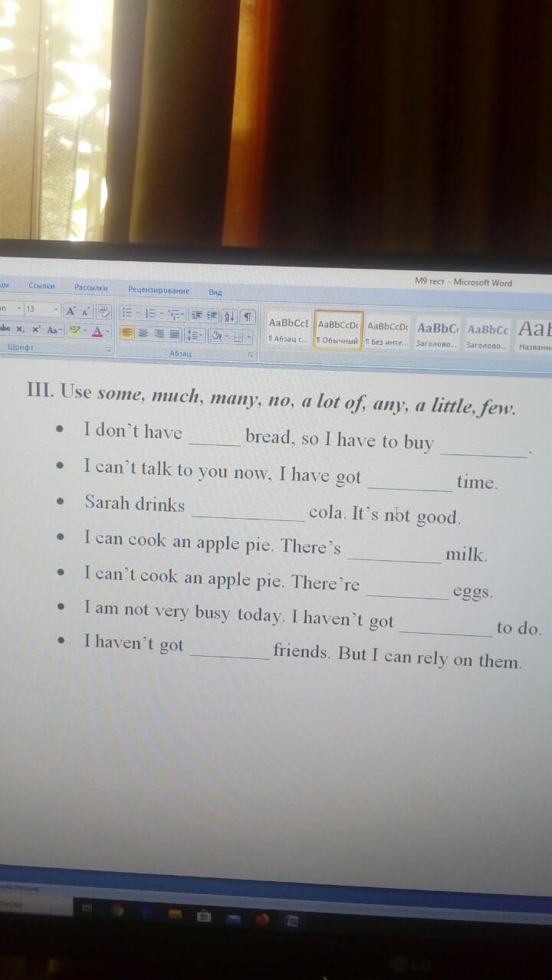The image size is (552, 980).
Task: Click the Clear Formatting icon
Action: tap(104, 312)
